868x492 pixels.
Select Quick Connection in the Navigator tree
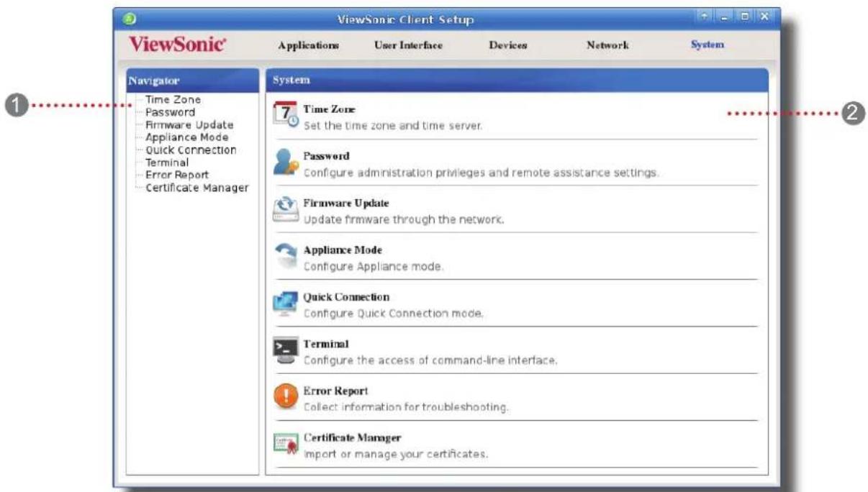tap(191, 150)
